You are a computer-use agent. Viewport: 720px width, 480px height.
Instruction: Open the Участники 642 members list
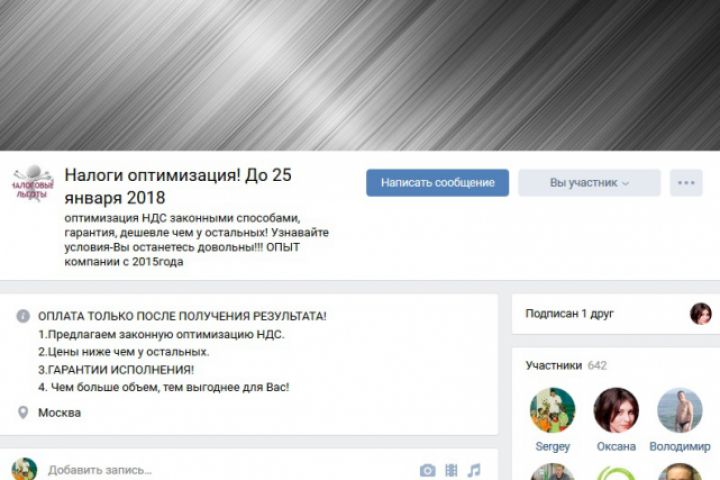(566, 366)
